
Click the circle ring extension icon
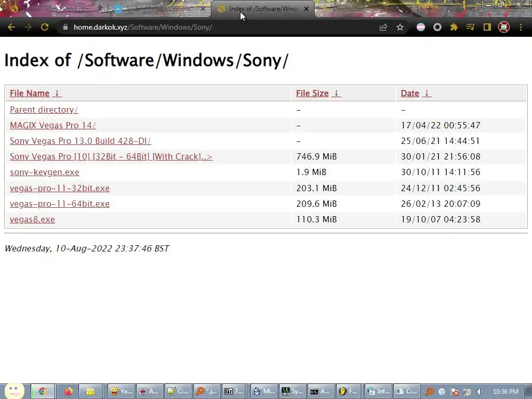[437, 27]
